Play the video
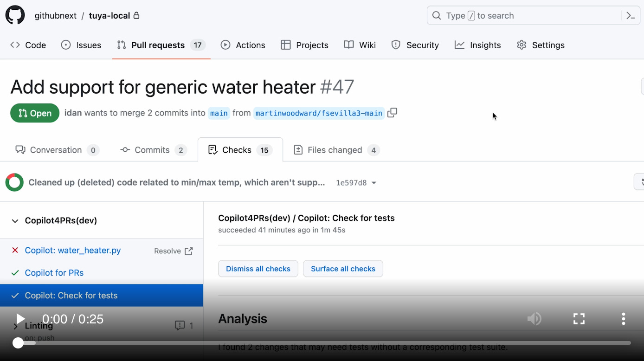The height and width of the screenshot is (361, 644). [x=20, y=319]
